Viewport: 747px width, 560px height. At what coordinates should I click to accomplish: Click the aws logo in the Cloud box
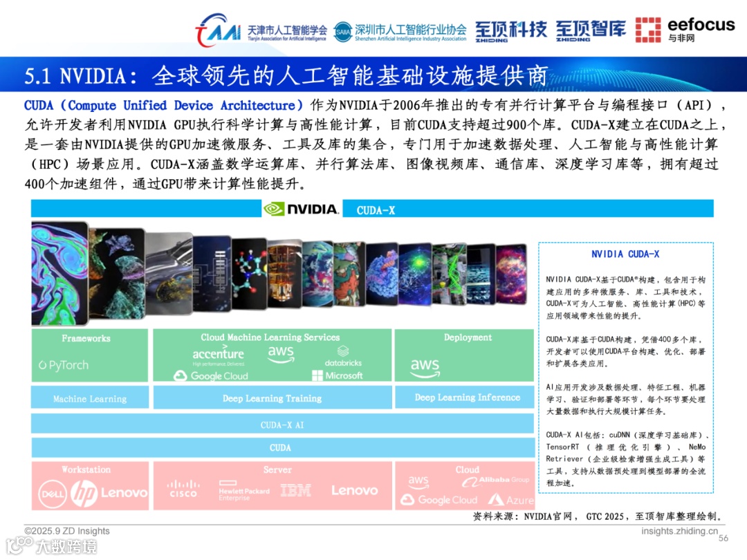tap(418, 481)
